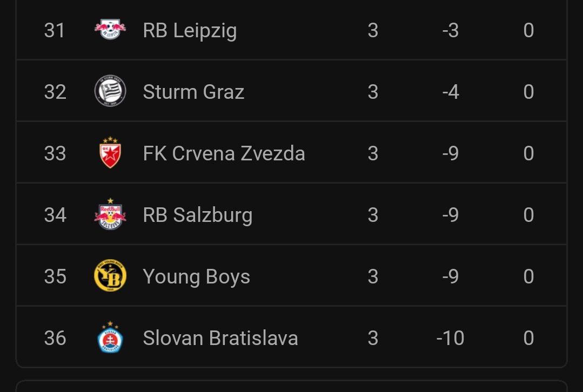Image resolution: width=583 pixels, height=392 pixels.
Task: Click the points value in Young Boys row
Action: click(x=528, y=276)
